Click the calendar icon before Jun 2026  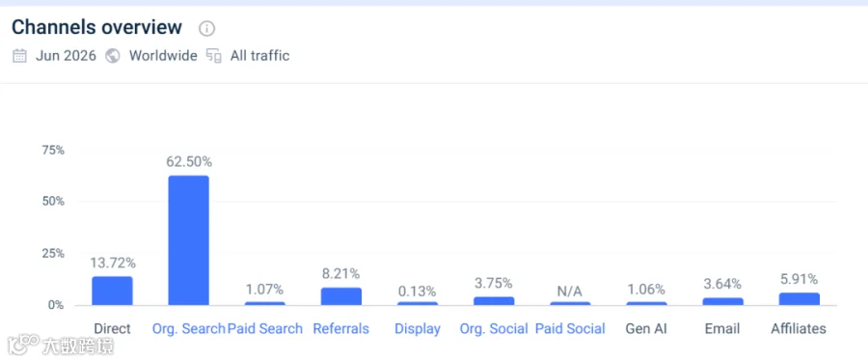[20, 56]
